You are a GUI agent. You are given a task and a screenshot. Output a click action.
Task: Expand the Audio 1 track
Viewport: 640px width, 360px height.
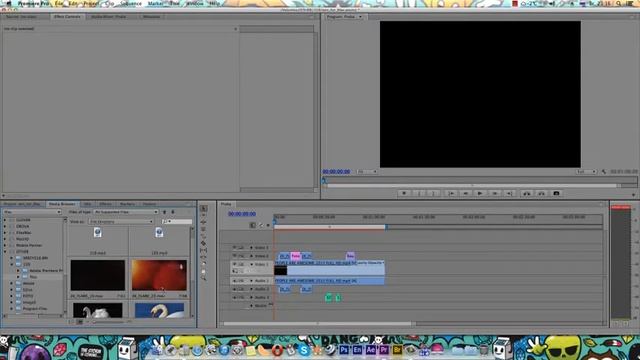coord(251,281)
